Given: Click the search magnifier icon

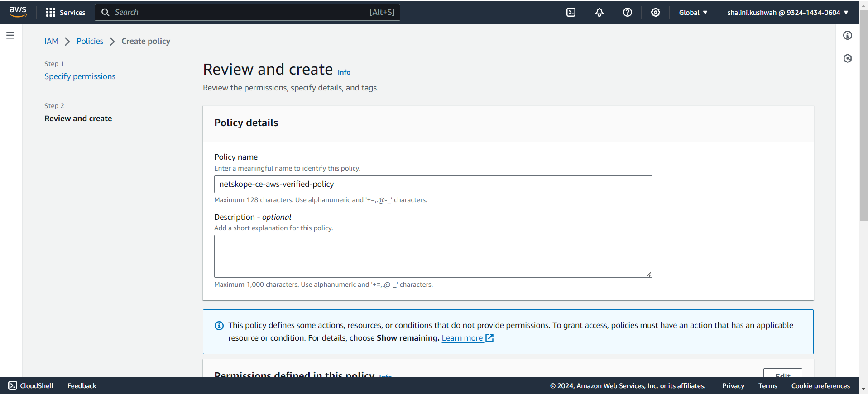Looking at the screenshot, I should point(106,12).
